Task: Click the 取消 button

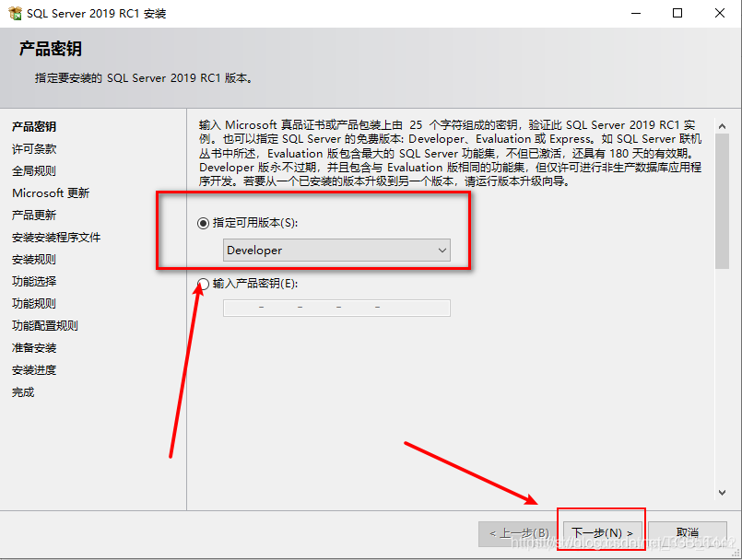Action: [687, 533]
